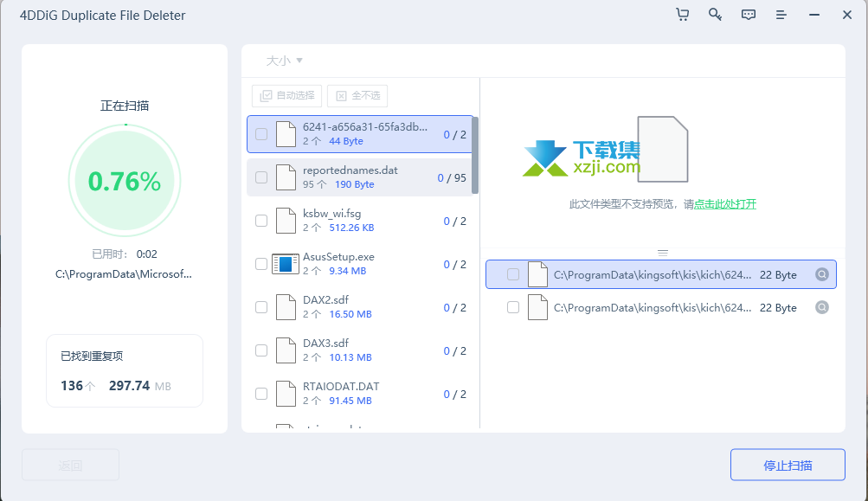
Task: Select the DAX3.sdf checkbox
Action: (x=261, y=350)
